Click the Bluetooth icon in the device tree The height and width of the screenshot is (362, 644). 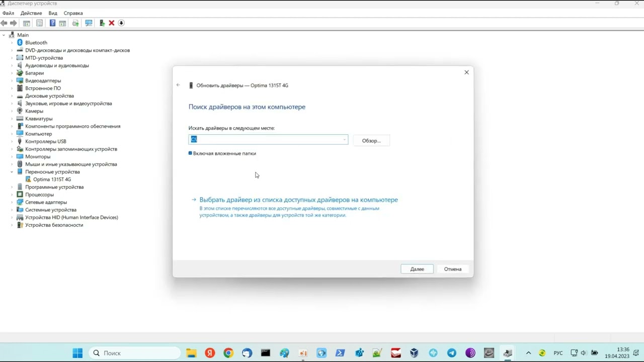20,43
